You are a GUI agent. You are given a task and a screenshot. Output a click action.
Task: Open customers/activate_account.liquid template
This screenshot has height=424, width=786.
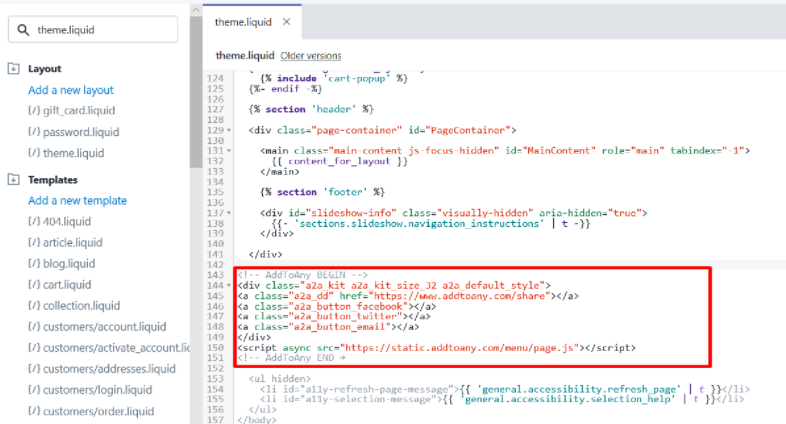coord(116,348)
